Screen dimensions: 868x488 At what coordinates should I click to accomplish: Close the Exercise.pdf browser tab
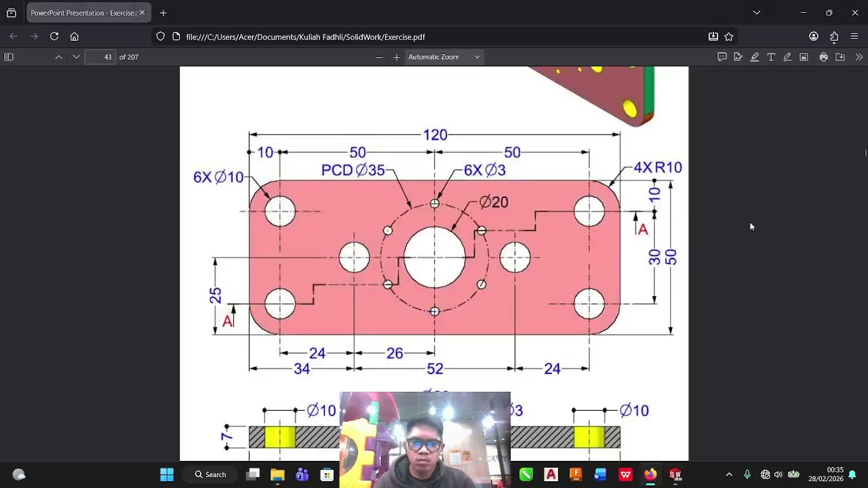142,13
